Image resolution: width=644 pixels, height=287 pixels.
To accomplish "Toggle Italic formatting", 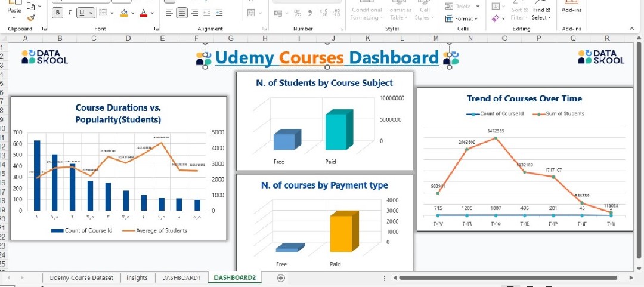I will click(69, 13).
